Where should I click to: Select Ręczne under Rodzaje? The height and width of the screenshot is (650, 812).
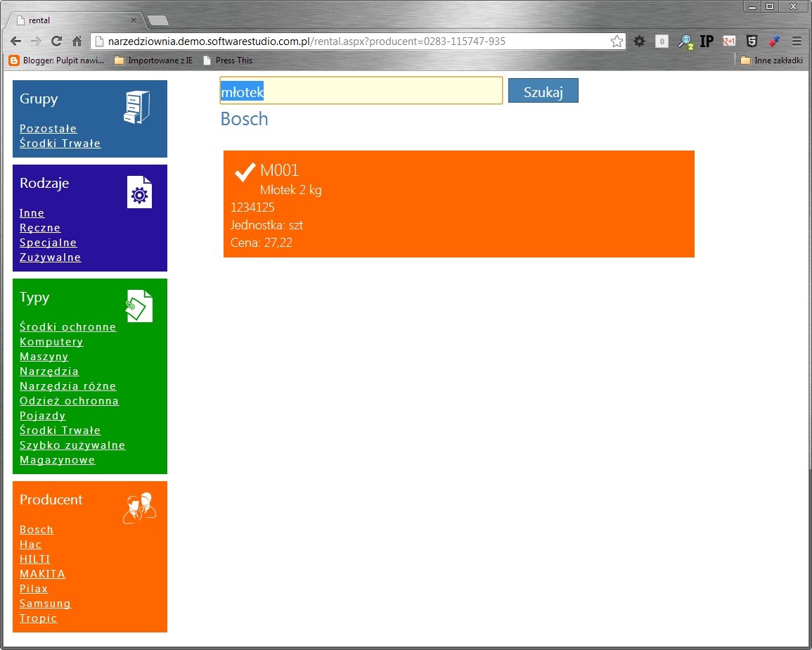point(40,228)
